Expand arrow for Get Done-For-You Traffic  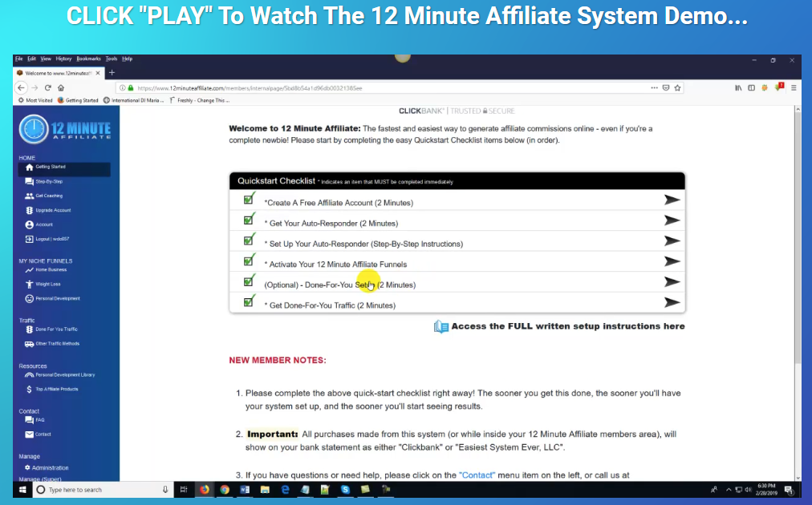pos(672,302)
